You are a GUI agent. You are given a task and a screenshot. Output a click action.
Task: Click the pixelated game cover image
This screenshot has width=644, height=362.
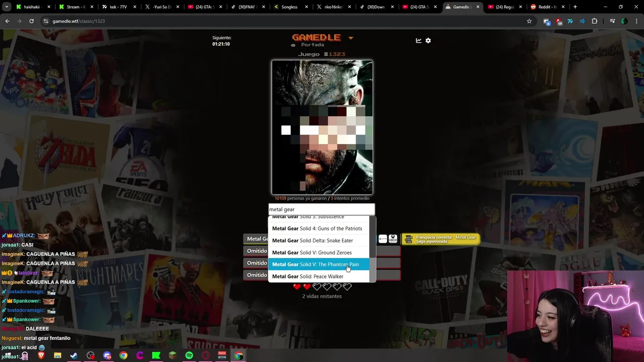322,127
